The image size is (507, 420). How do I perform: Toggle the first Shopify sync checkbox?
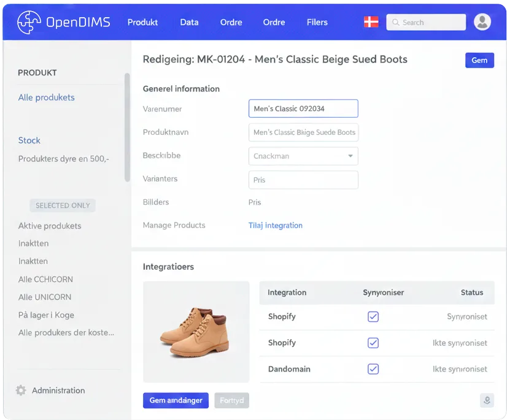coord(373,317)
